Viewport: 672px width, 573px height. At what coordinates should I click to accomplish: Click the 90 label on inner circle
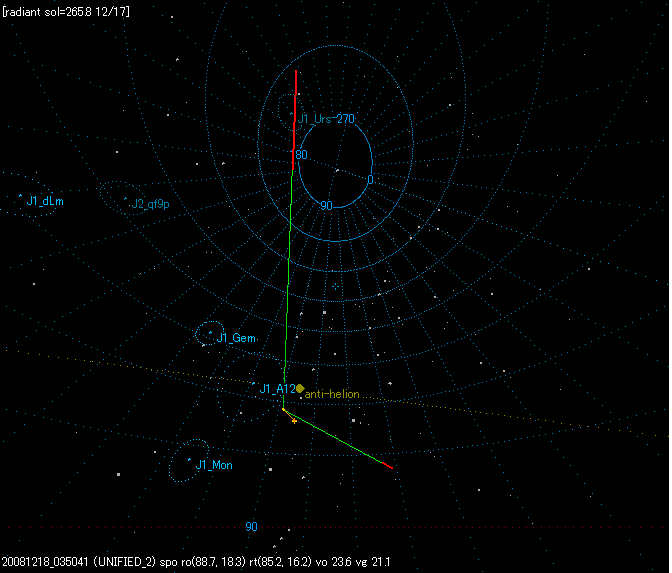[327, 206]
